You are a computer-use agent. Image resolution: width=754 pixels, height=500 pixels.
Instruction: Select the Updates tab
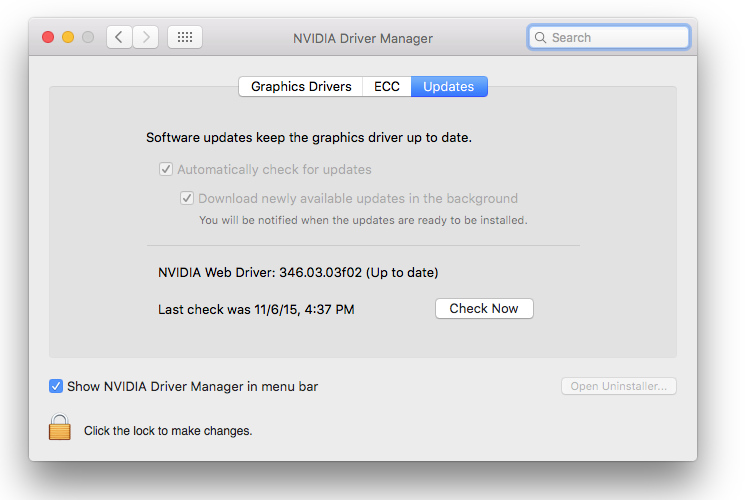click(449, 87)
